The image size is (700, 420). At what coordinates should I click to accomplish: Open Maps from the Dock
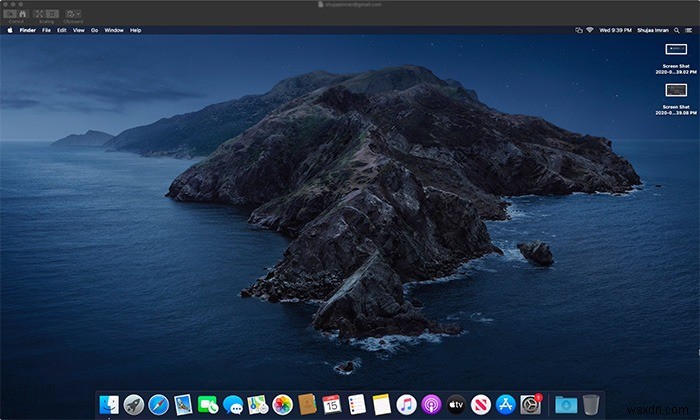point(258,405)
